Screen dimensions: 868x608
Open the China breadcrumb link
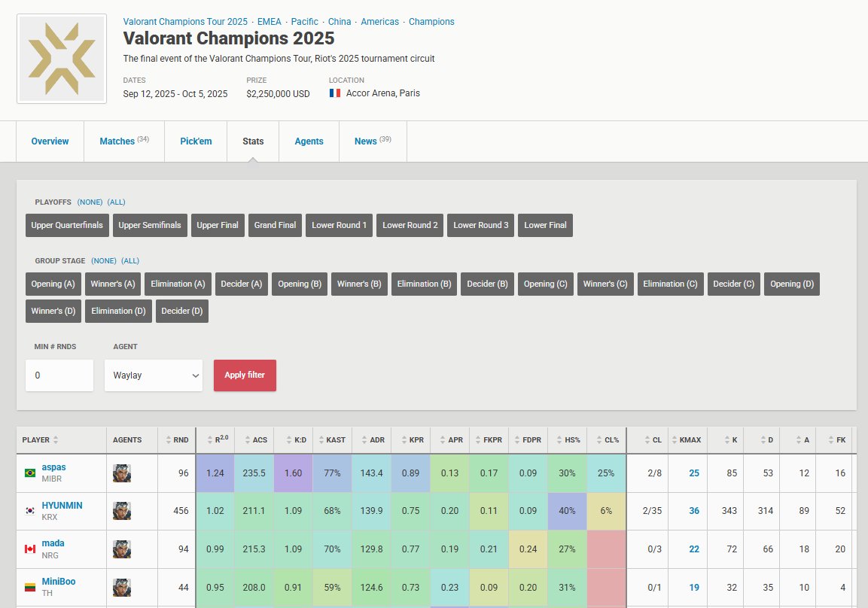point(340,22)
